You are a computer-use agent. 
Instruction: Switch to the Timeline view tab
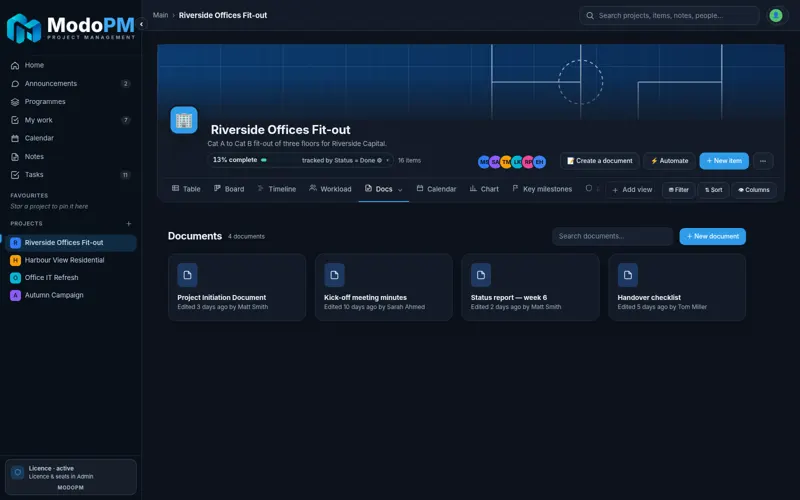coord(277,189)
